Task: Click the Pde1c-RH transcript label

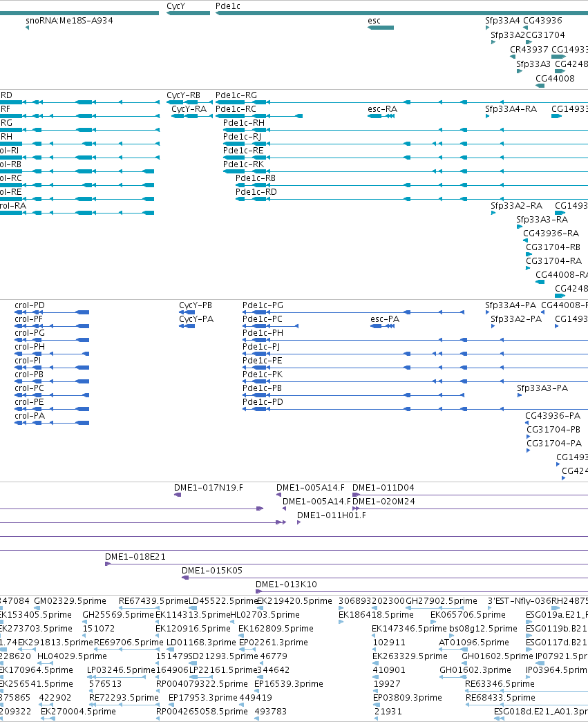Action: 244,122
